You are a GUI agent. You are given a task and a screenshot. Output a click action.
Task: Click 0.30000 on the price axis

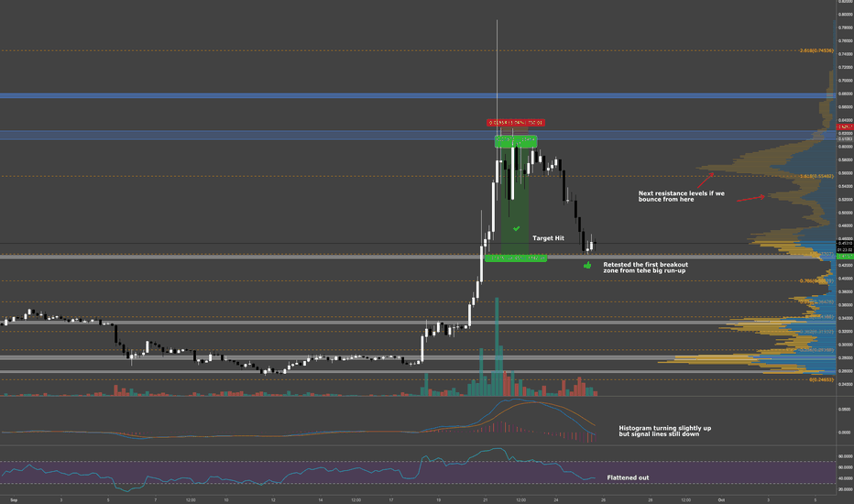845,345
